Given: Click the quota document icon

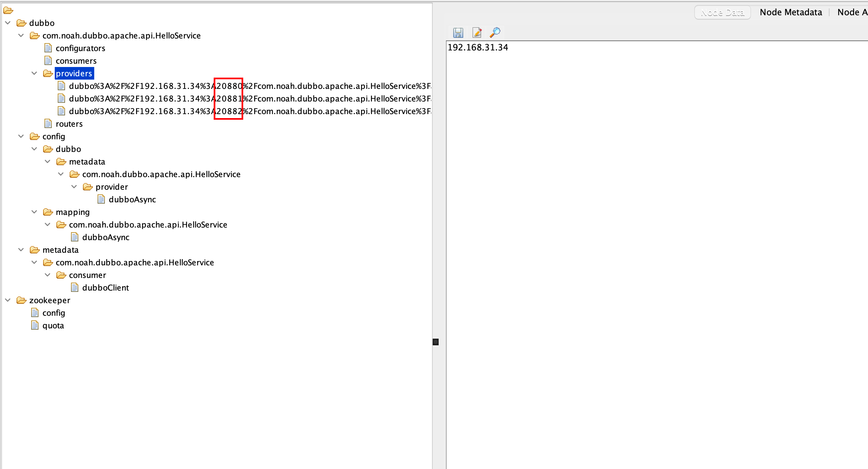Looking at the screenshot, I should [35, 325].
